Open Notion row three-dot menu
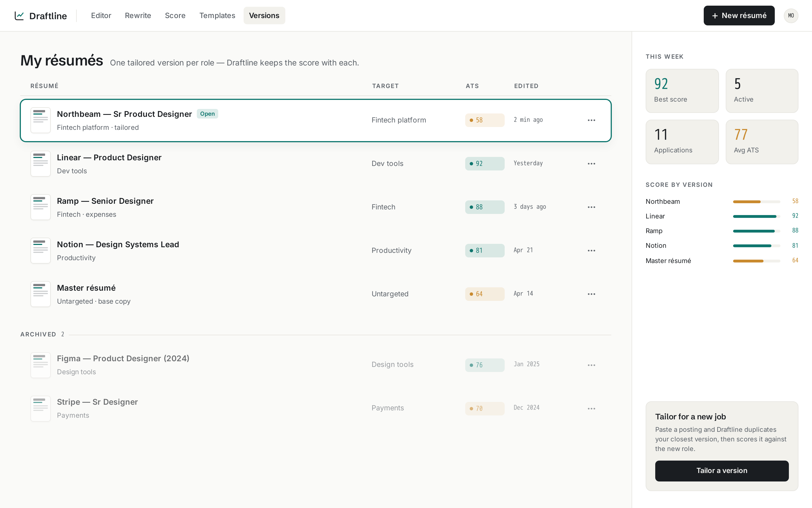Screen dimensions: 812x508 click(x=591, y=251)
